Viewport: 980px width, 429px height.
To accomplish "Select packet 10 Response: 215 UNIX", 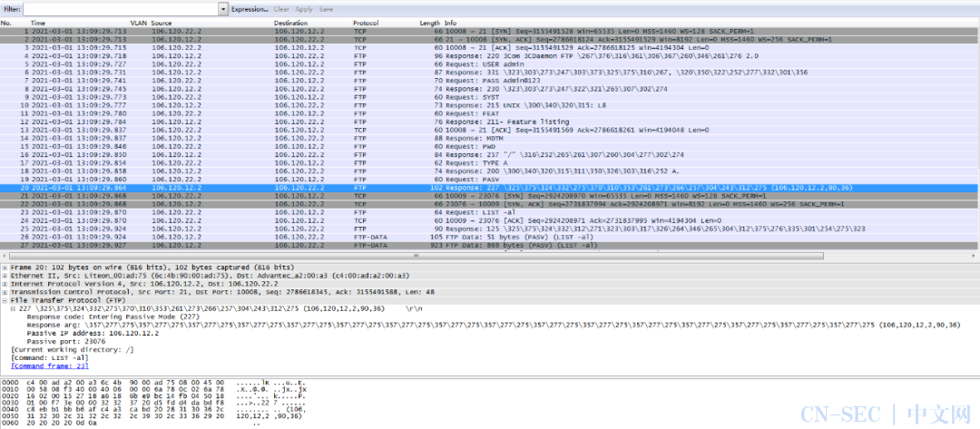I will click(490, 105).
